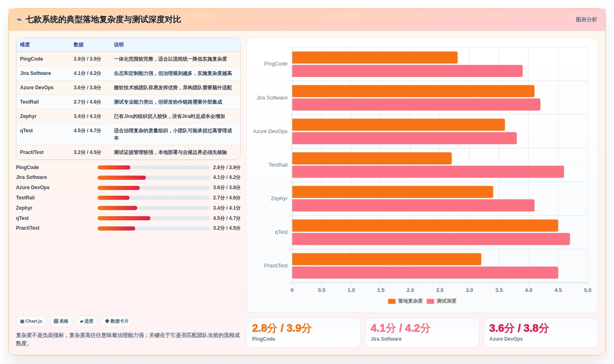Click table cell 4.1分 / 4.2分
The width and height of the screenshot is (614, 364).
tap(87, 73)
